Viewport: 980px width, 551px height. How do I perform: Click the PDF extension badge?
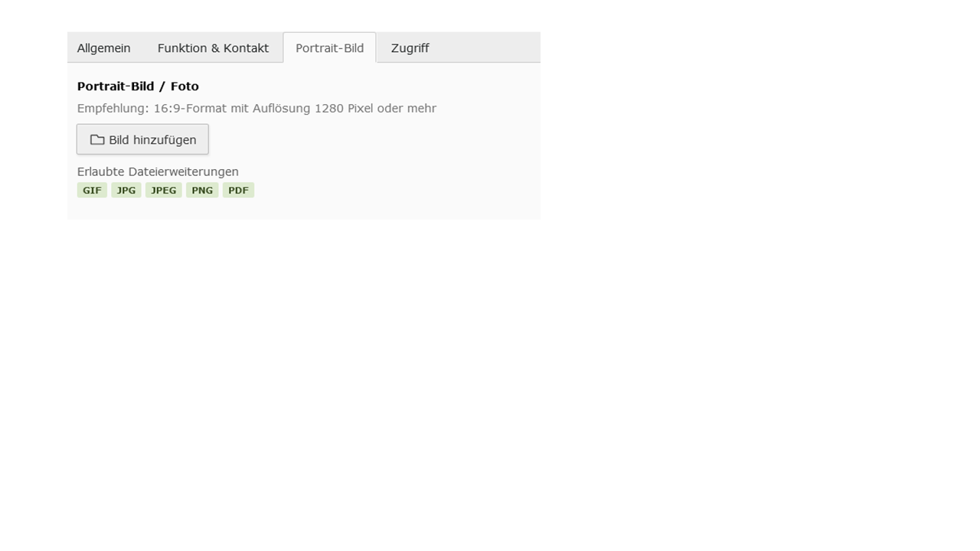(x=238, y=191)
